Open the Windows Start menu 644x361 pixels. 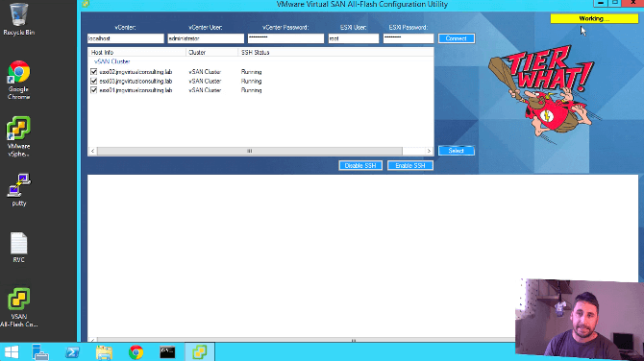12,352
